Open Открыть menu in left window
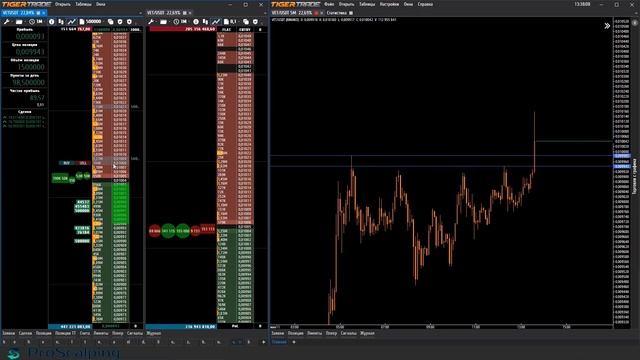This screenshot has height=360, width=640. pos(62,4)
